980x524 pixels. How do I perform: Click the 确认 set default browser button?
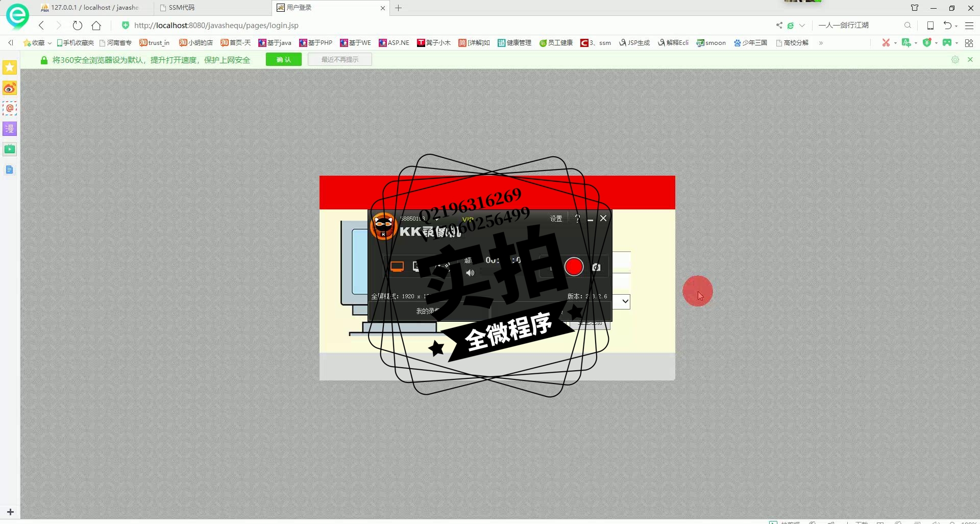[284, 60]
